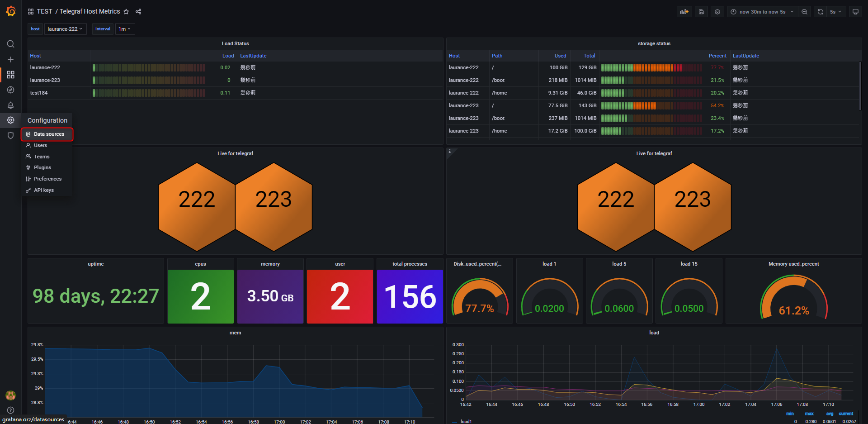
Task: Sort load legend by avg column
Action: (830, 414)
